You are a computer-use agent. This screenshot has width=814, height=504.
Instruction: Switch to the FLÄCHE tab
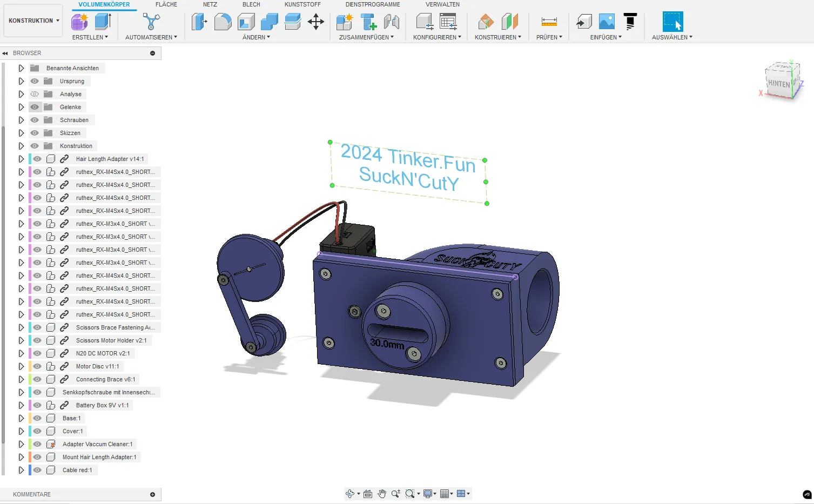pyautogui.click(x=166, y=4)
